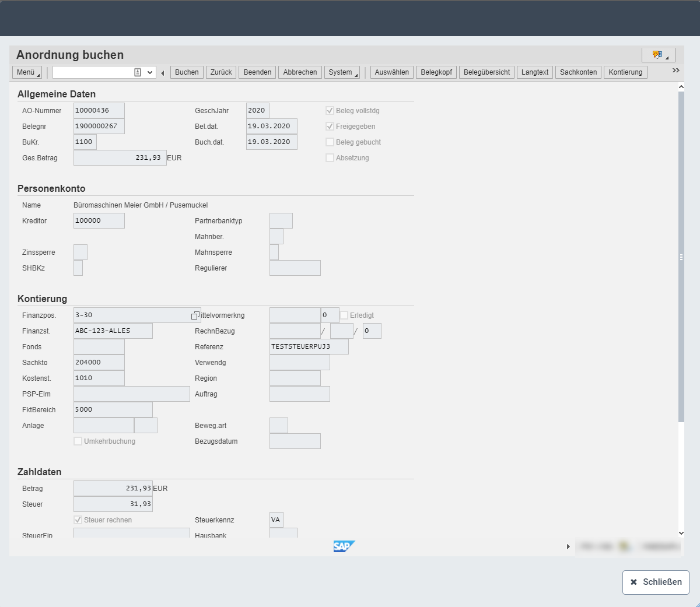This screenshot has width=700, height=607.
Task: Open the Menü dropdown
Action: click(x=27, y=72)
